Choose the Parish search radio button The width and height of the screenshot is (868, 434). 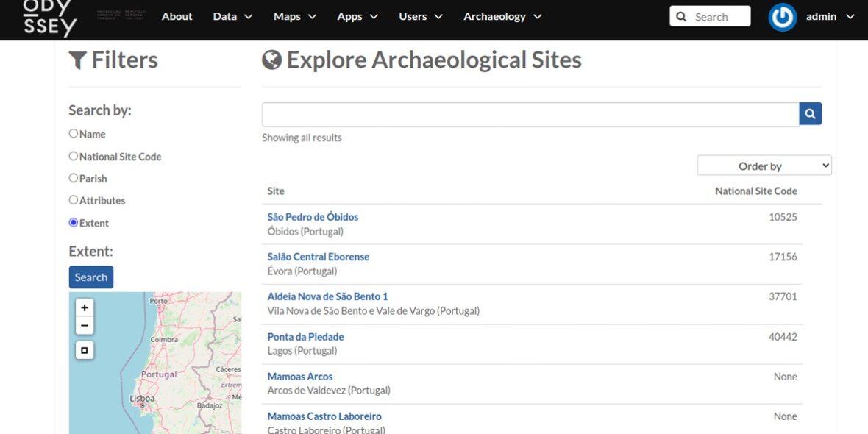pos(74,178)
